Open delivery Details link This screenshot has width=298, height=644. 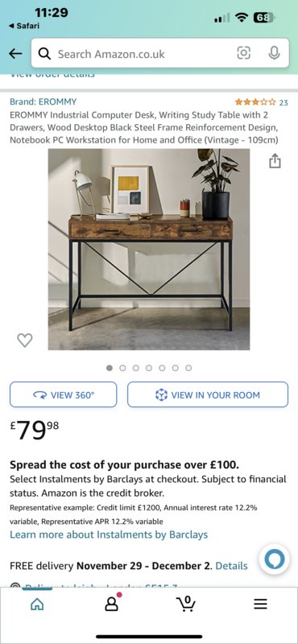pos(231,566)
